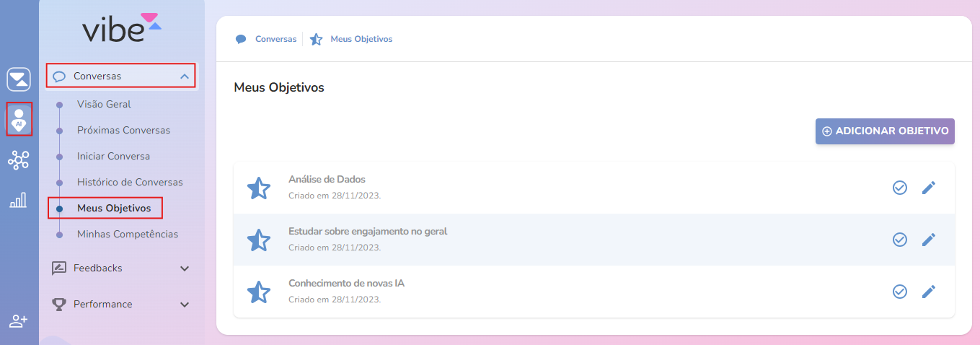980x345 pixels.
Task: Click the Vibe logo
Action: 122,29
